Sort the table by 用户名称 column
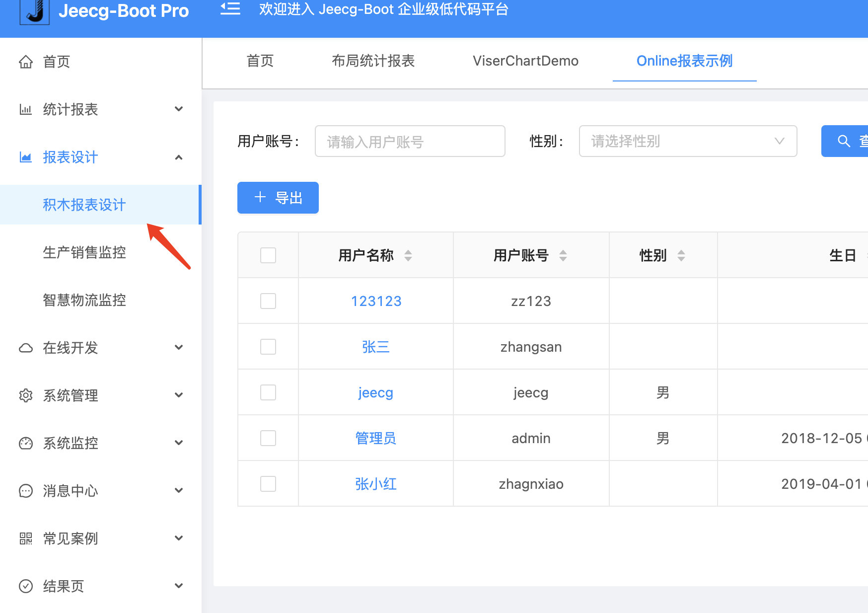Image resolution: width=868 pixels, height=613 pixels. pos(408,256)
